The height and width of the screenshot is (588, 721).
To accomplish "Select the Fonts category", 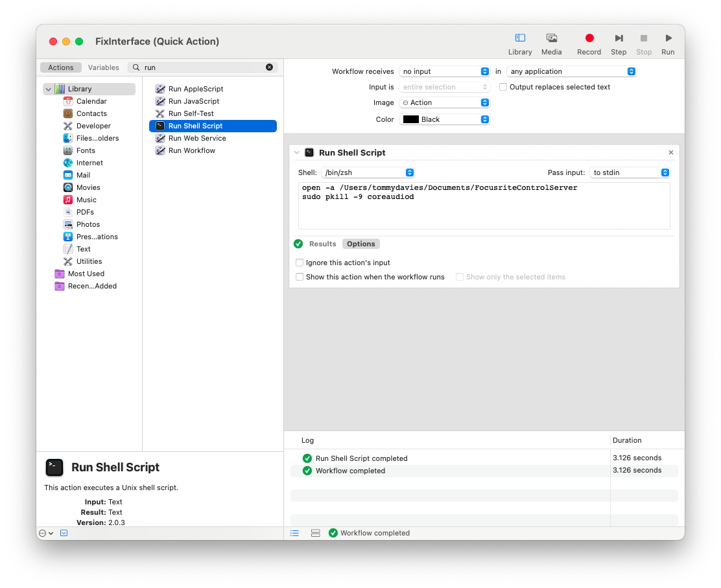I will 86,151.
